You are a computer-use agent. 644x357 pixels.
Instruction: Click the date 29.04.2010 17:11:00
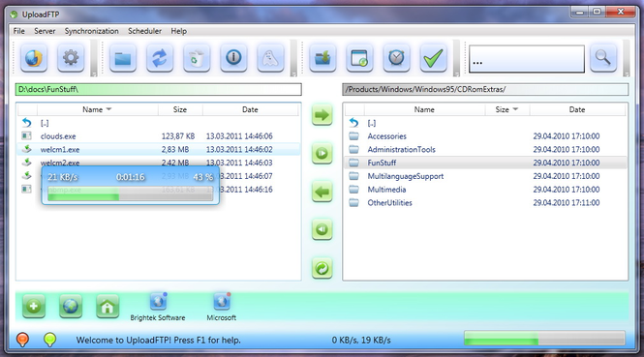click(567, 203)
